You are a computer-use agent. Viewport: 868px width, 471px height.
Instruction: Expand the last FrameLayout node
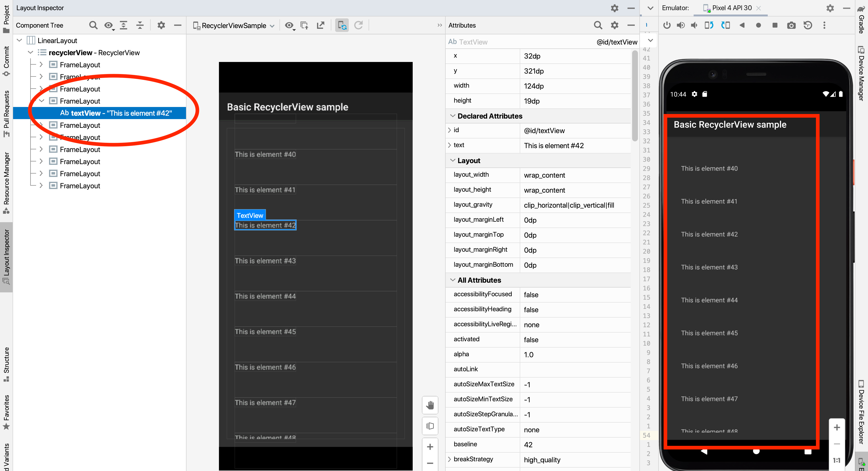pos(41,186)
